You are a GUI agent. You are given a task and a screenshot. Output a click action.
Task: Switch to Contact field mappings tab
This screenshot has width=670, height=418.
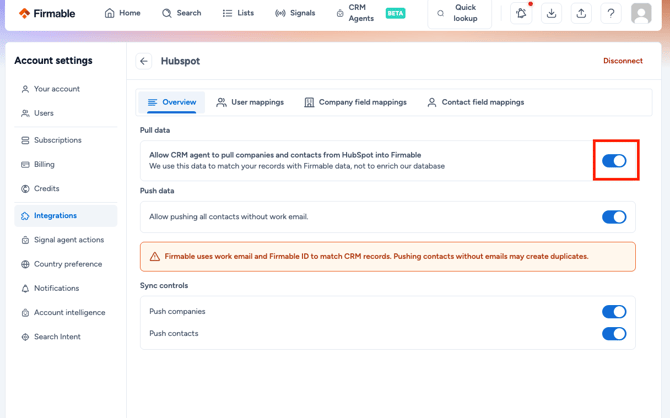[x=476, y=102]
